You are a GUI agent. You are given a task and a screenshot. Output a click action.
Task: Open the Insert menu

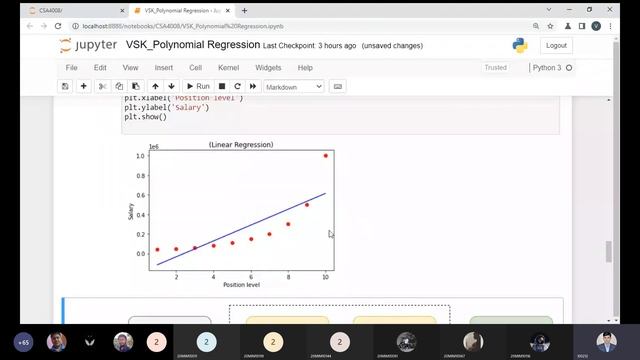(164, 68)
